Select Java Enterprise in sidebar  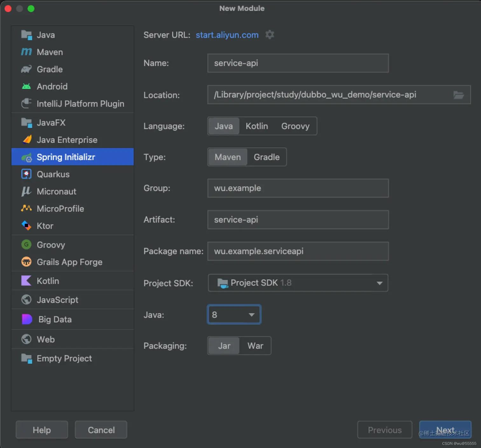point(73,140)
